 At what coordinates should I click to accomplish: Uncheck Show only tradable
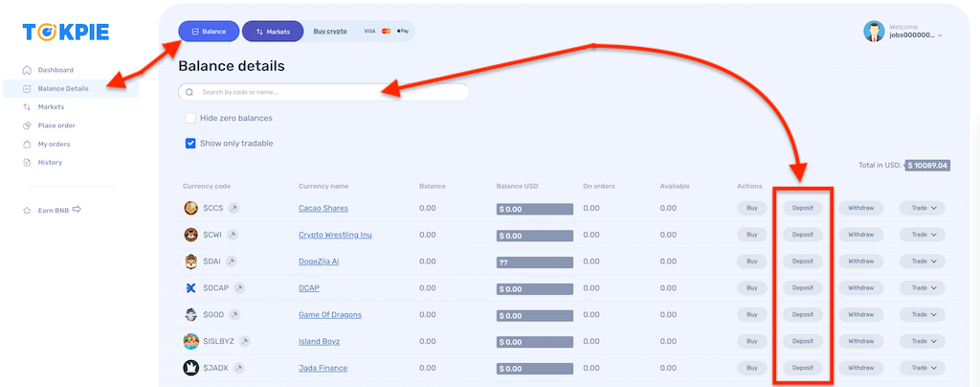click(x=190, y=144)
